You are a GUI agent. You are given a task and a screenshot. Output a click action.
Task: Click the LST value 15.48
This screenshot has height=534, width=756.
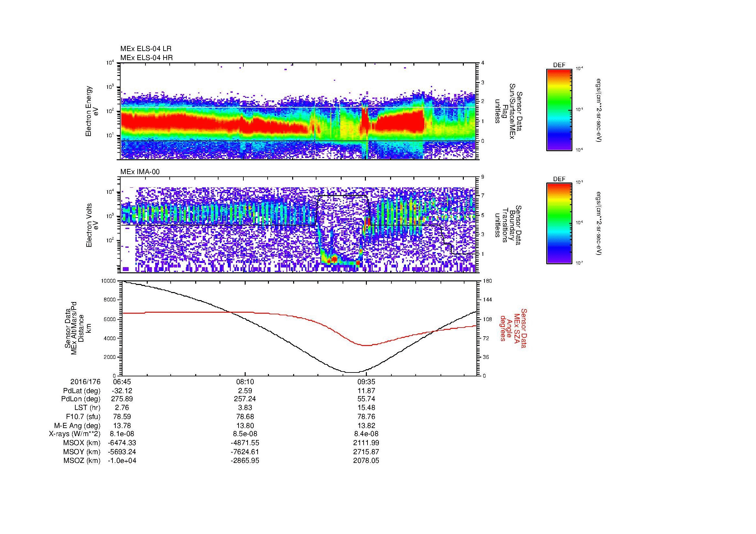coord(366,408)
